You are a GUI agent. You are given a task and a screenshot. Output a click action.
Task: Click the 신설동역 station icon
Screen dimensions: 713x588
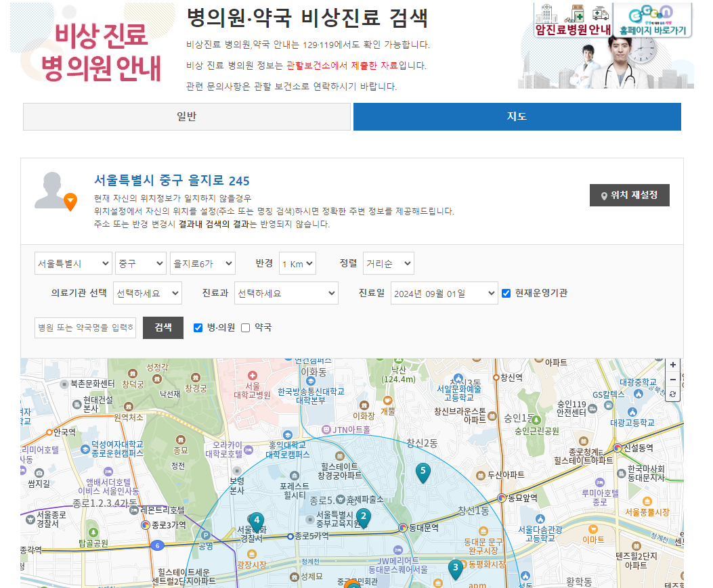[x=617, y=448]
